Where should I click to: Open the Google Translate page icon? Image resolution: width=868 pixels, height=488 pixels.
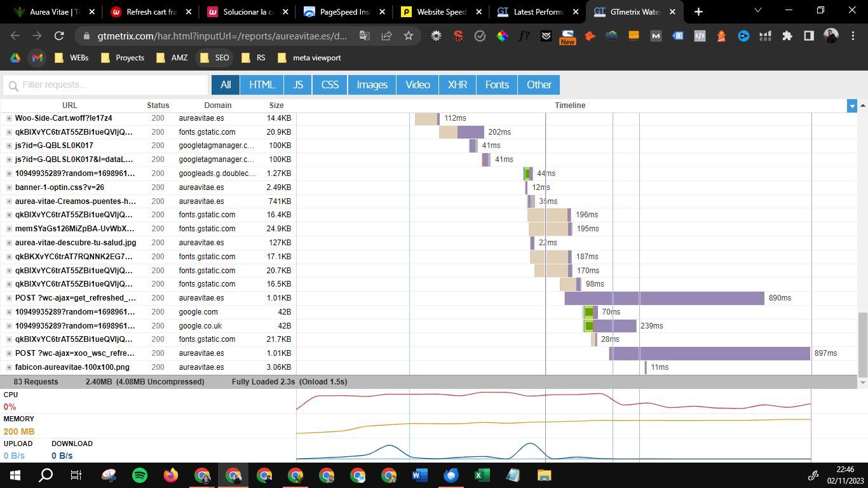(x=365, y=36)
